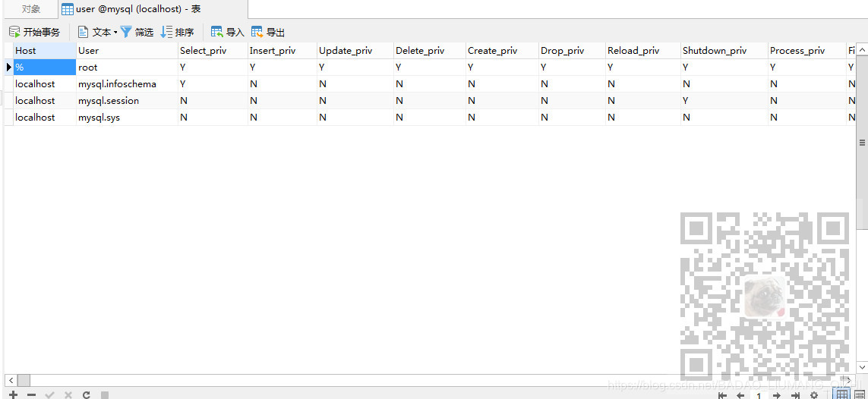
Task: Select the 'mysql.infoschema' User cell
Action: pos(127,84)
